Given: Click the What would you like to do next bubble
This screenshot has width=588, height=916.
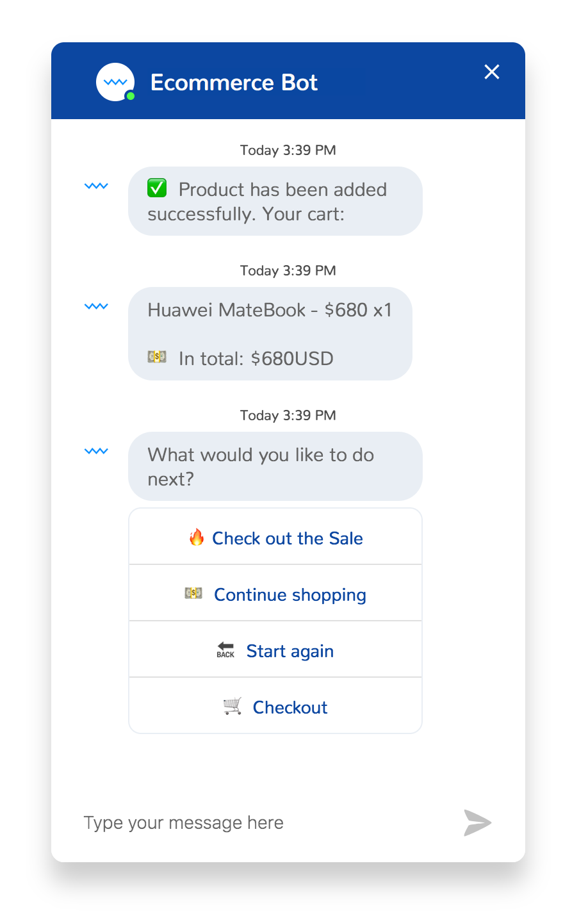Looking at the screenshot, I should [275, 466].
